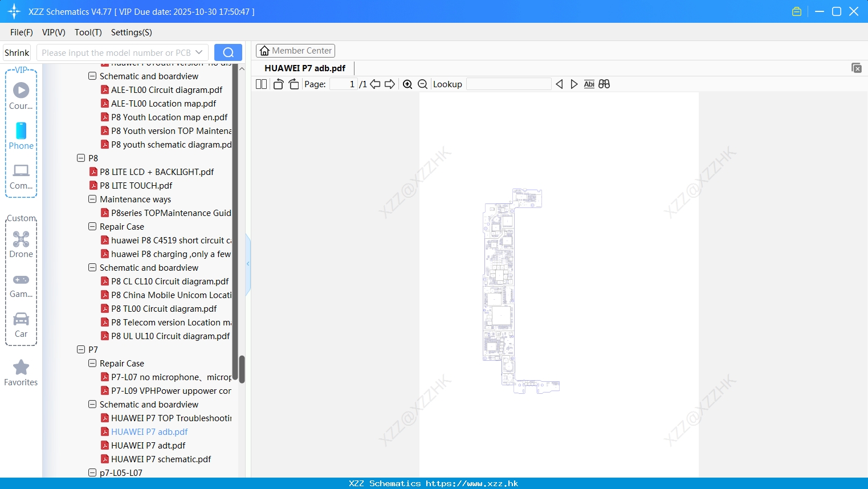868x489 pixels.
Task: Open the Member Center
Action: coord(295,51)
